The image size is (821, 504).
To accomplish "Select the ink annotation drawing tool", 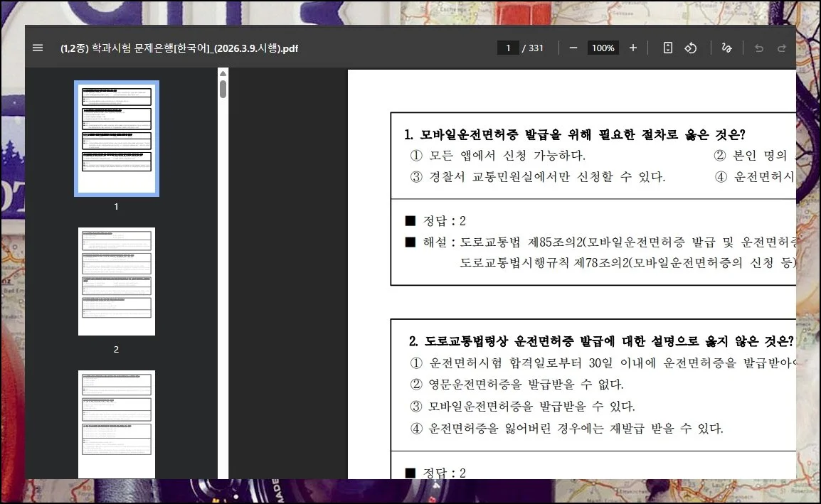I will click(726, 48).
